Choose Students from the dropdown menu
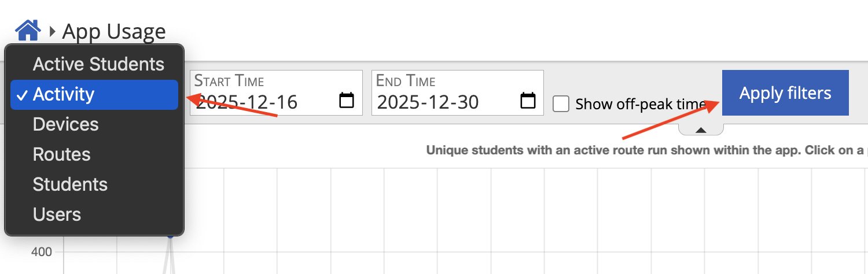 point(70,184)
